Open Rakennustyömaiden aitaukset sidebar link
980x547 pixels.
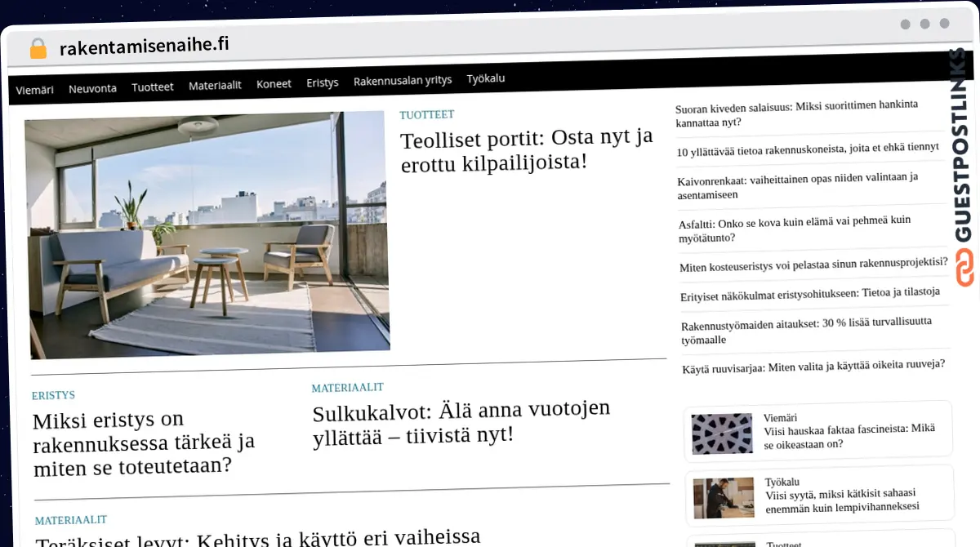click(x=806, y=330)
